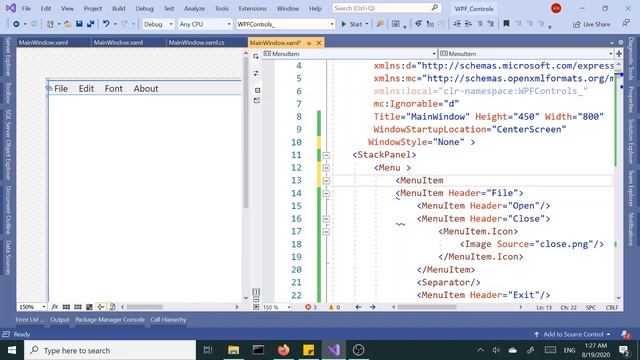Collapse the MenuItem File element on line 14

(x=326, y=193)
